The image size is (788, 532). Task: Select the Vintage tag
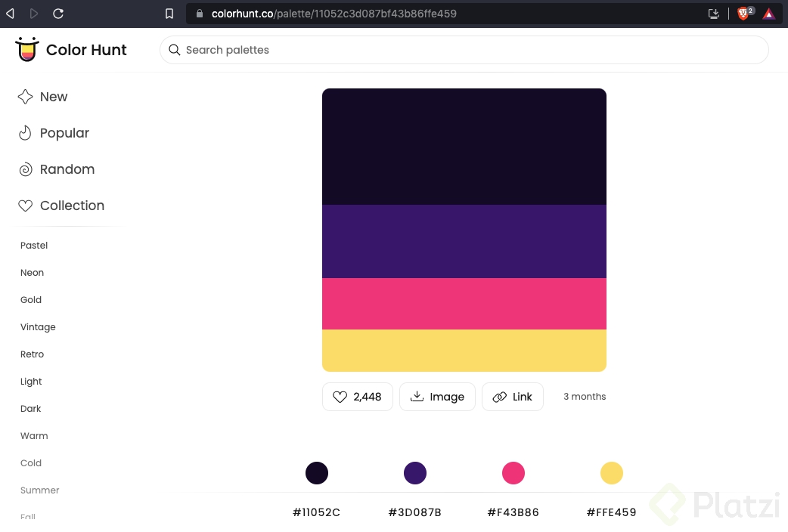(38, 327)
